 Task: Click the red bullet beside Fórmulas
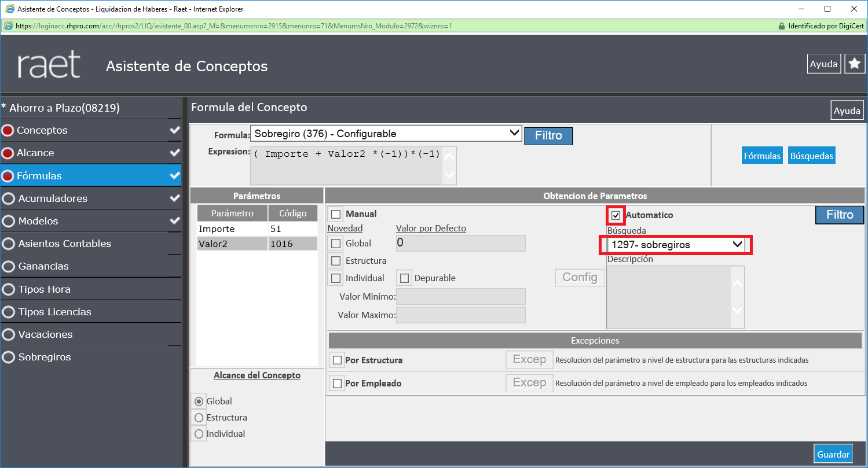pyautogui.click(x=8, y=176)
